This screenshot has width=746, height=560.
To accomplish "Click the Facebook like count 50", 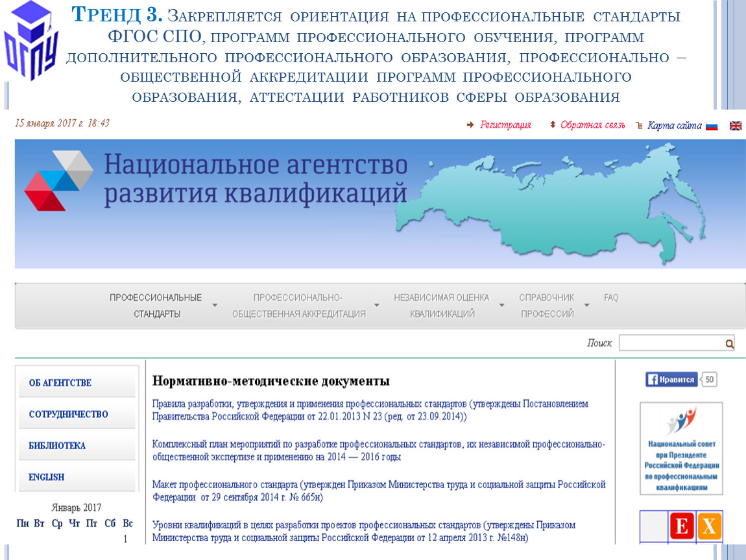I will (x=709, y=379).
